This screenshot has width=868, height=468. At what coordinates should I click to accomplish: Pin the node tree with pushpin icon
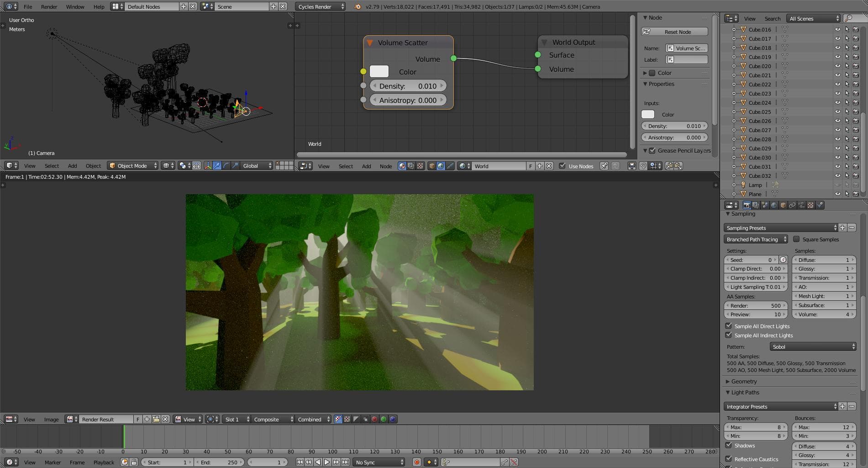604,166
